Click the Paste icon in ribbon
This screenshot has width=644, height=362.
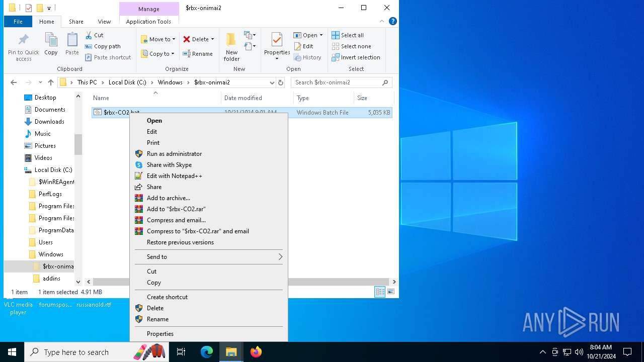tap(72, 40)
